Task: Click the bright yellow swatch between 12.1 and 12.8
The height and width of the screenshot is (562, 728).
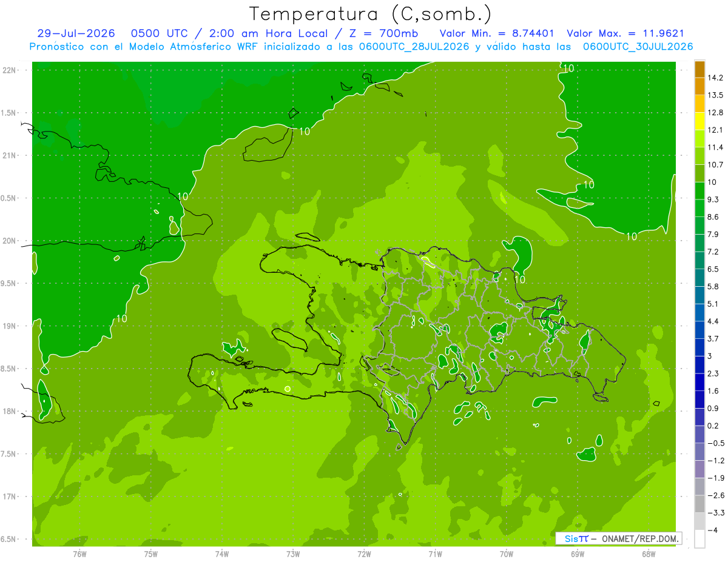Action: click(699, 121)
